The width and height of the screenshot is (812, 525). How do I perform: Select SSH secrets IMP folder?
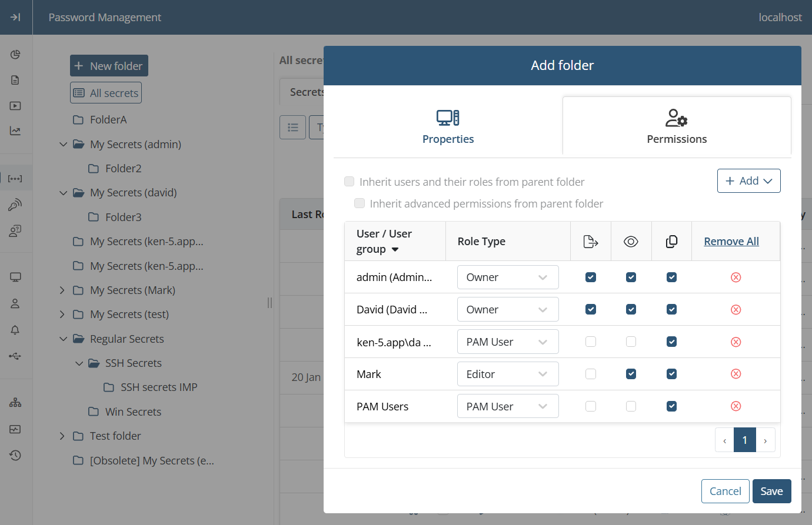point(159,387)
